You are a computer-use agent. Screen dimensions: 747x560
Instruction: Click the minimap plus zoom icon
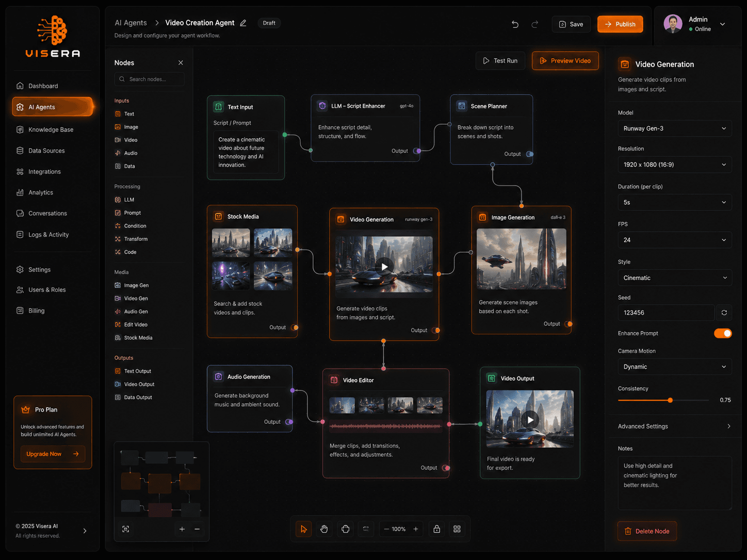pyautogui.click(x=182, y=529)
